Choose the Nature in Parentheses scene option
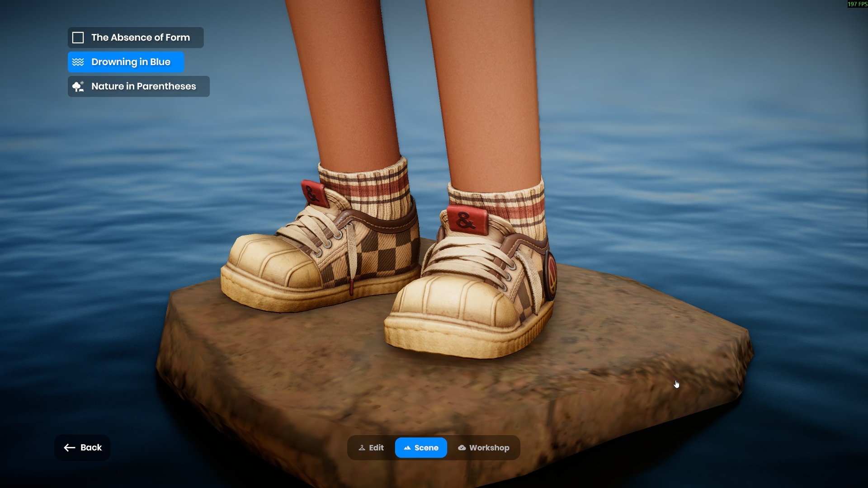 coord(143,86)
